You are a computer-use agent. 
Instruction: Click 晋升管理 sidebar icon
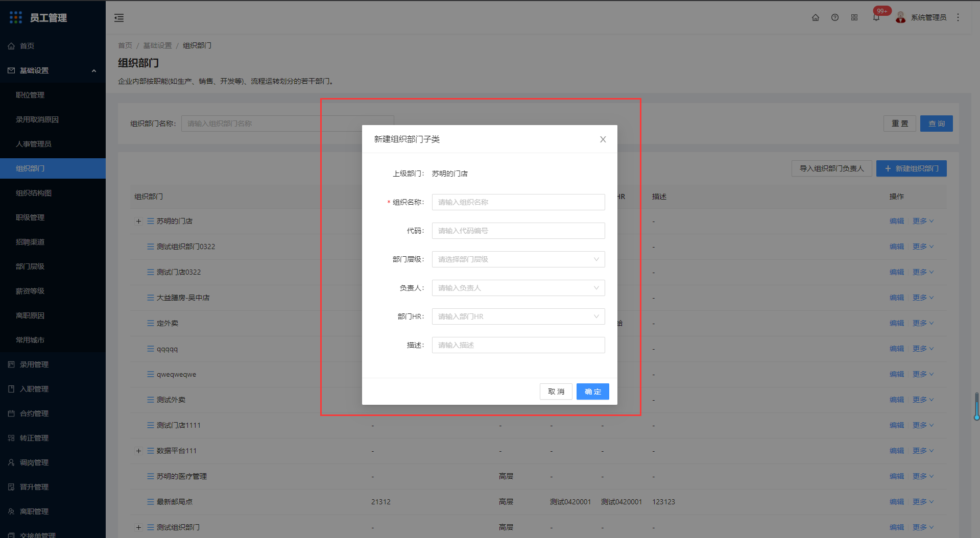click(x=11, y=487)
